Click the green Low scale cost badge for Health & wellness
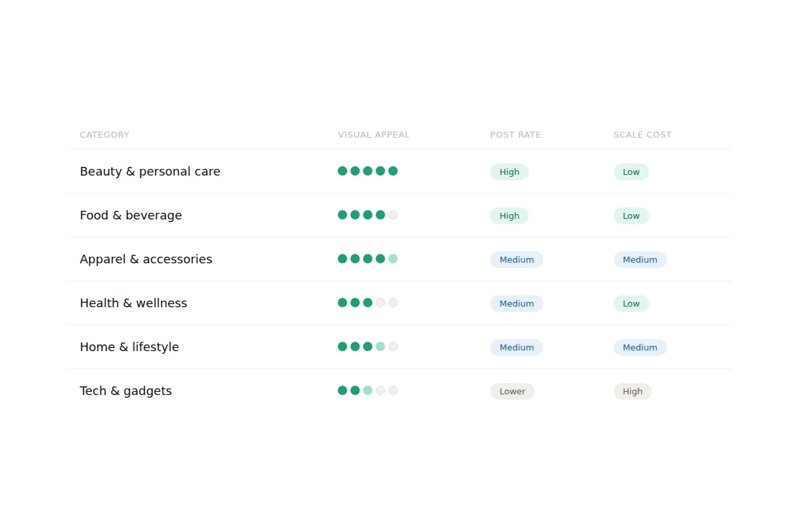The image size is (798, 532). [x=630, y=303]
